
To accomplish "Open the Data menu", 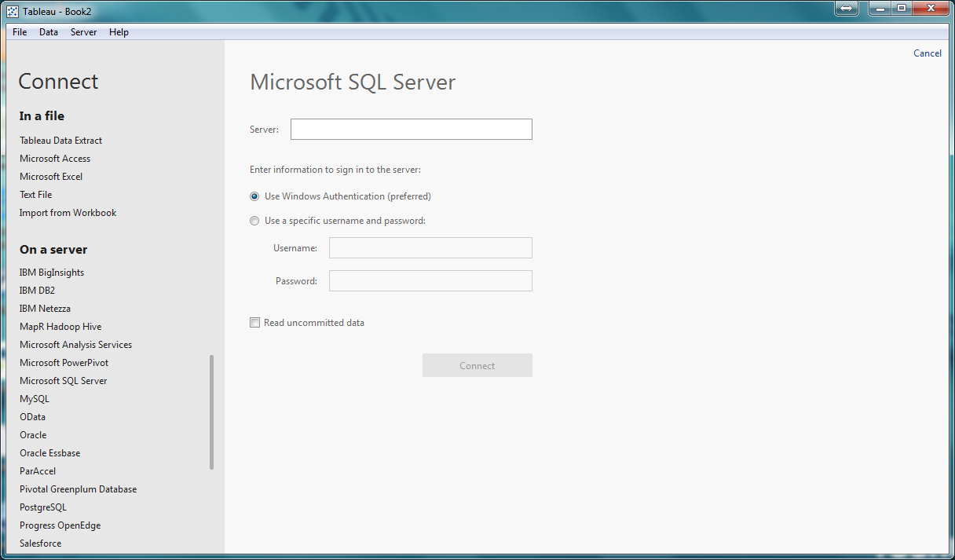I will [49, 32].
